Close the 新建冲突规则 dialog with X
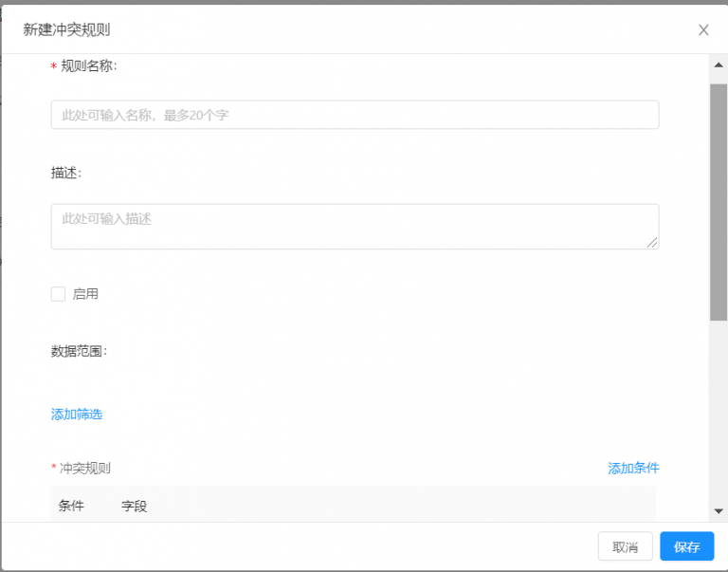 click(703, 29)
